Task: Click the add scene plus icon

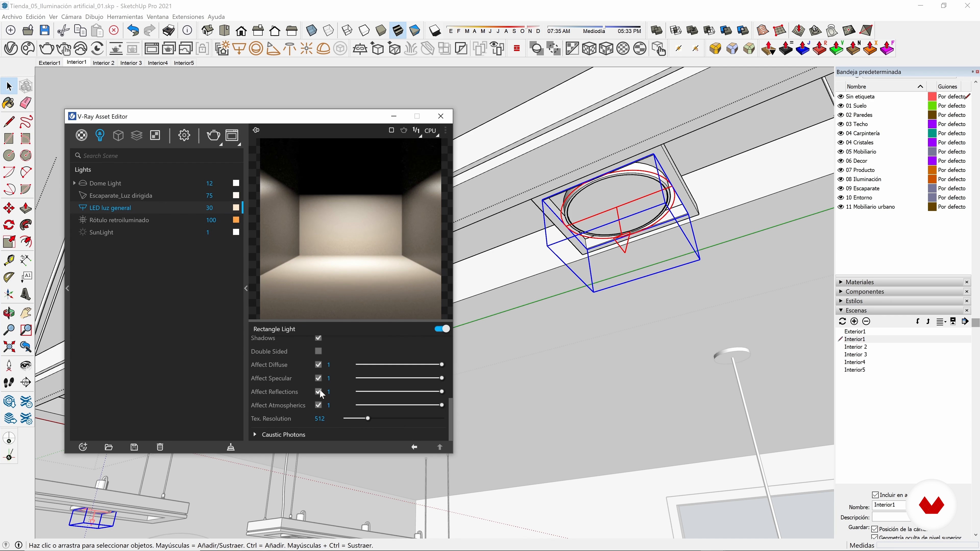Action: (854, 321)
